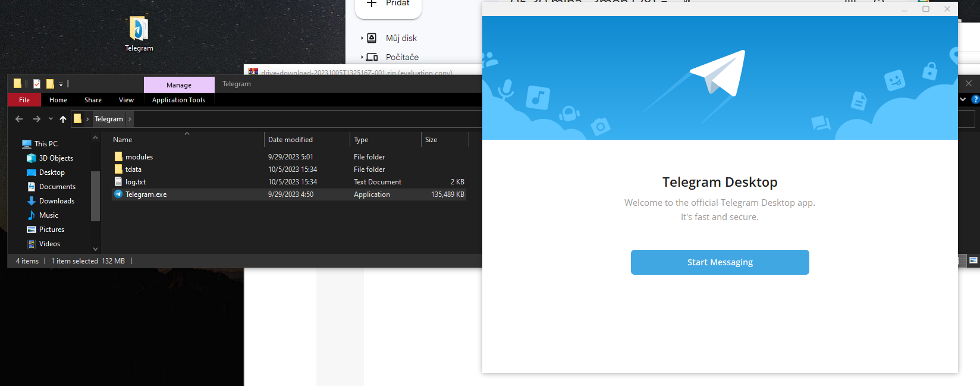Click the Properties checkmark icon in quick access toolbar

pyautogui.click(x=37, y=84)
